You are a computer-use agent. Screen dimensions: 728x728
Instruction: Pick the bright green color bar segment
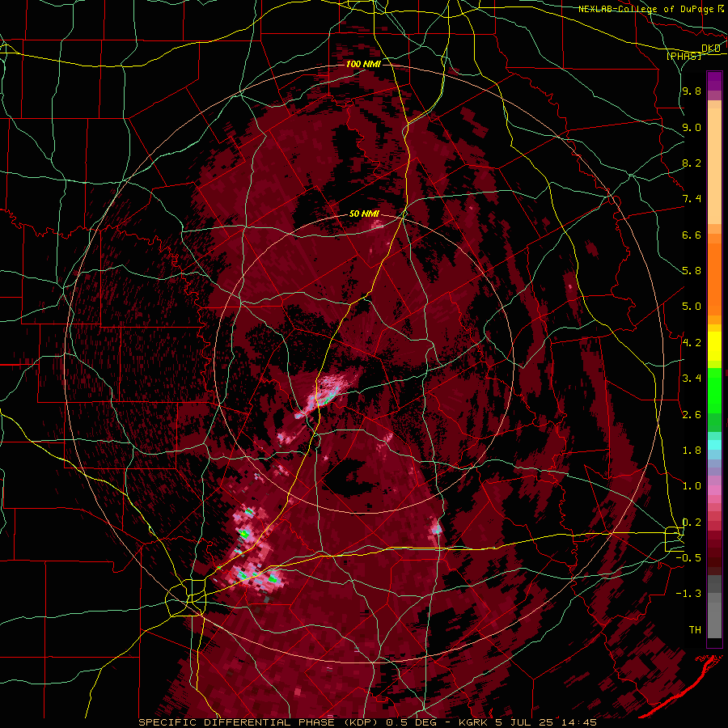click(x=714, y=390)
